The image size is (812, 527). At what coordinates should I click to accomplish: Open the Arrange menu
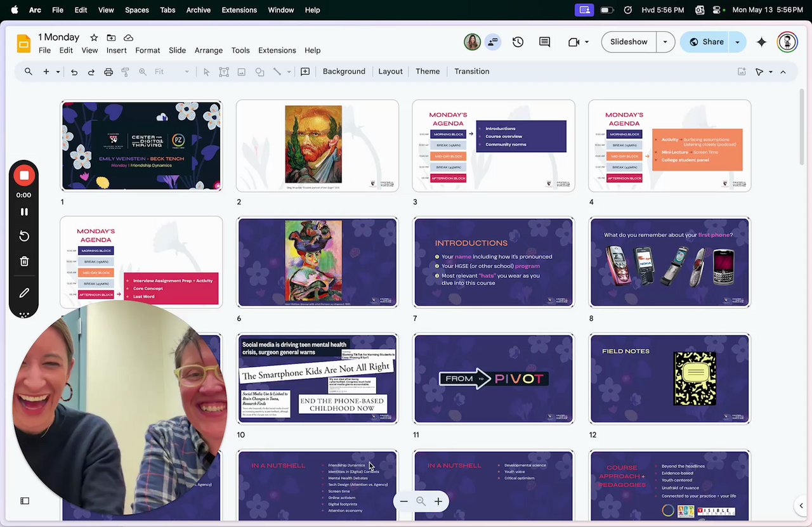209,50
